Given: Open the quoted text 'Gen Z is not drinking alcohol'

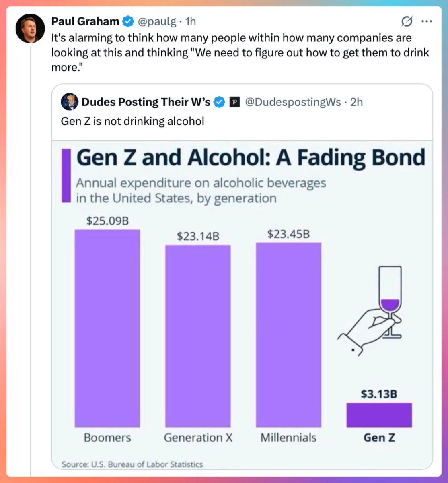Looking at the screenshot, I should point(132,121).
